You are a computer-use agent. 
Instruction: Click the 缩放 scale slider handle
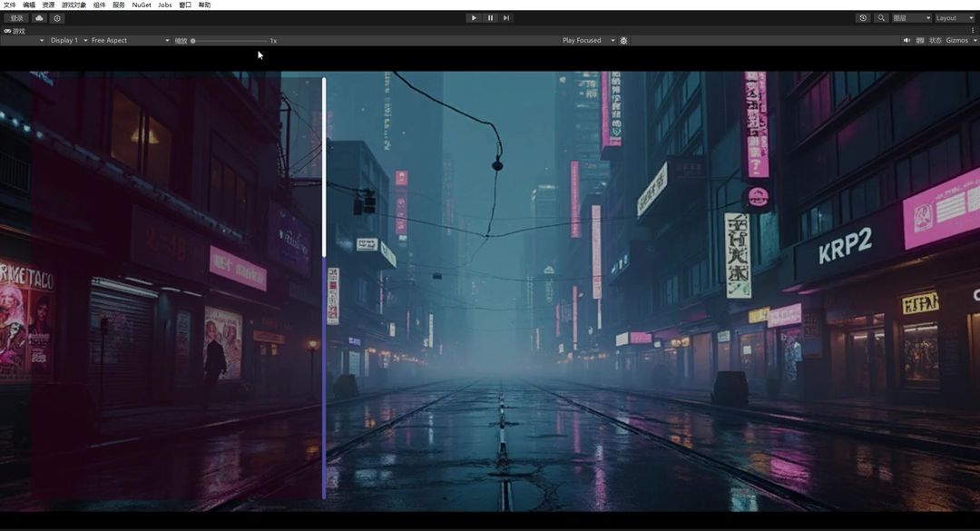click(193, 41)
